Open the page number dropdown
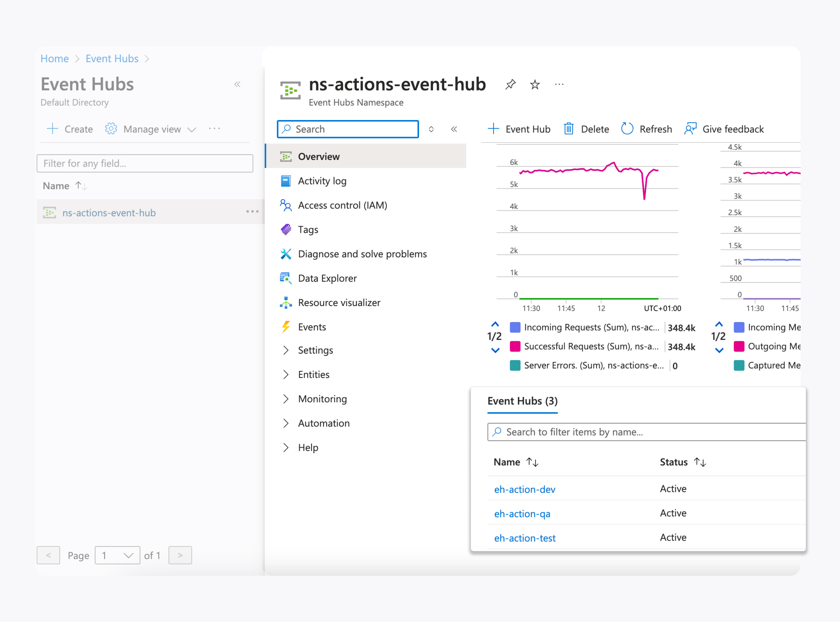 (117, 555)
